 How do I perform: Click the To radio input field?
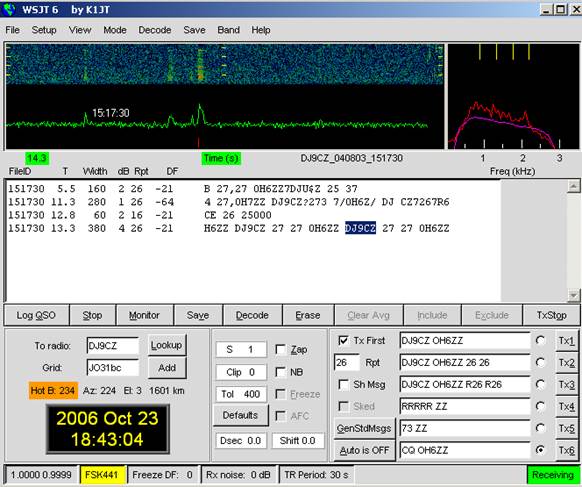[113, 346]
